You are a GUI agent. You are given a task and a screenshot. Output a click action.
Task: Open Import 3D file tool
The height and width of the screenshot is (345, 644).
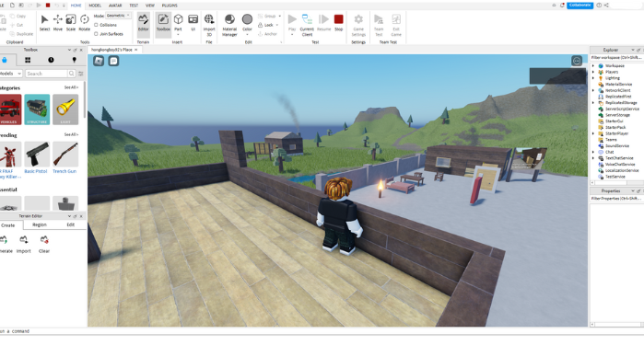click(x=209, y=25)
